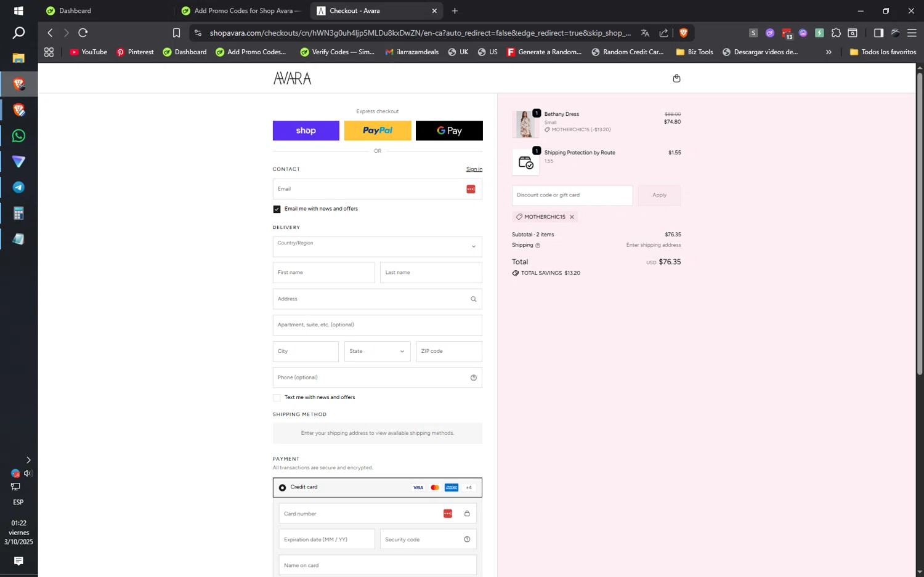Click password manager icon in Email field
Screen dimensions: 924x577
pos(471,189)
